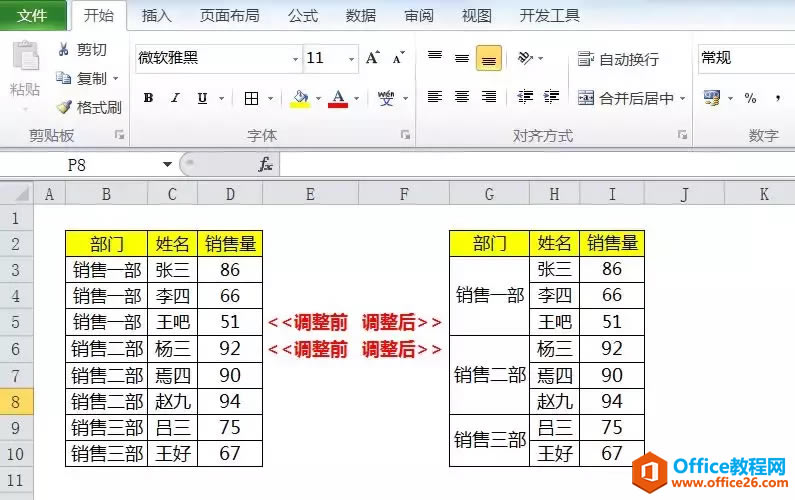Screen dimensions: 795x500
Task: Toggle bold formatting
Action: (x=149, y=98)
